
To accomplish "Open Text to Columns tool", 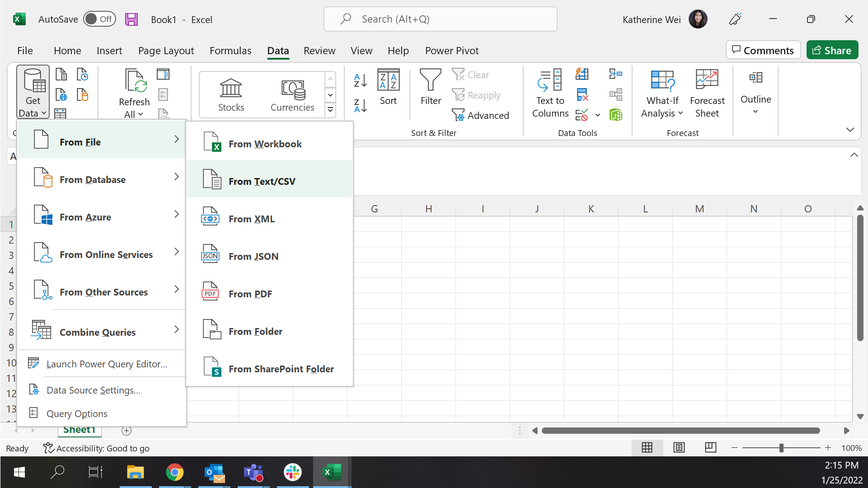I will [x=550, y=94].
